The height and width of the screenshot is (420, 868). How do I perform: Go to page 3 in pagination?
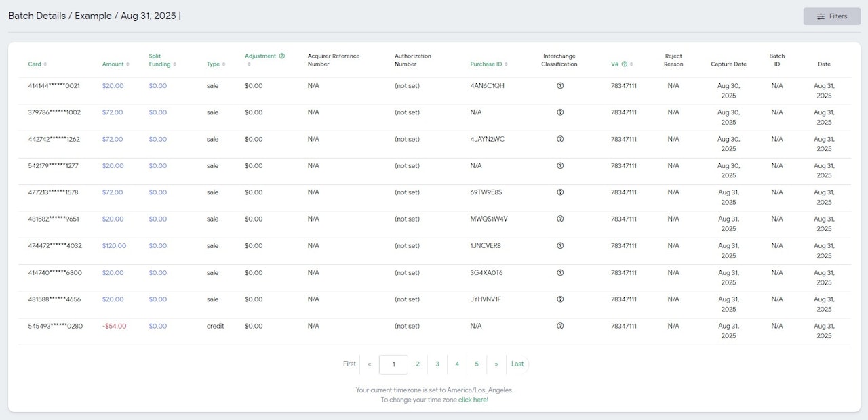[437, 364]
